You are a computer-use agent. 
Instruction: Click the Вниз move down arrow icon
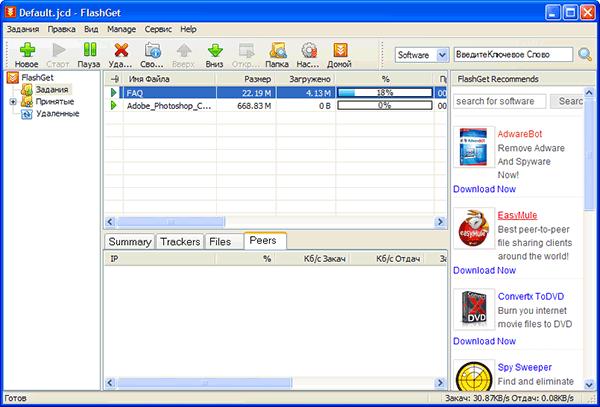[x=215, y=50]
